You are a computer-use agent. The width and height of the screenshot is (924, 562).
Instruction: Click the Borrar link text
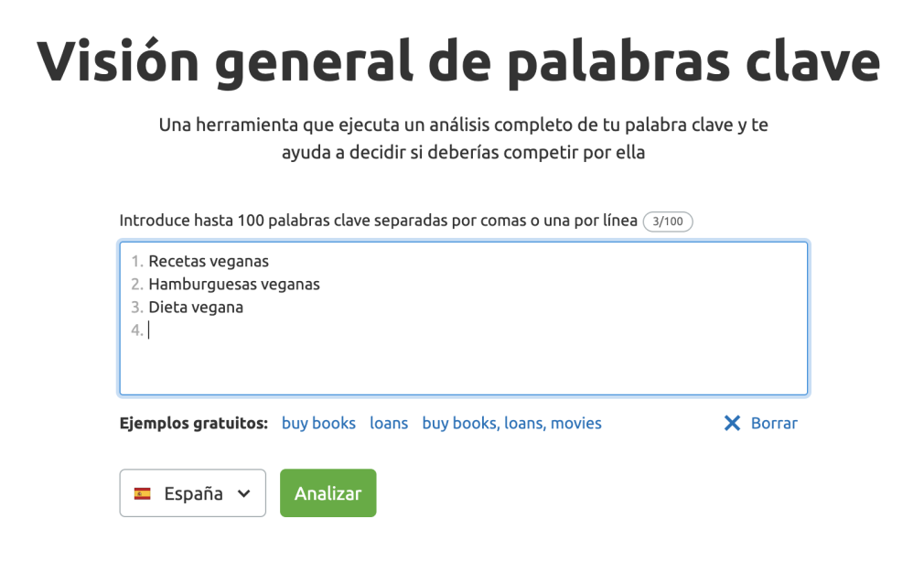774,423
